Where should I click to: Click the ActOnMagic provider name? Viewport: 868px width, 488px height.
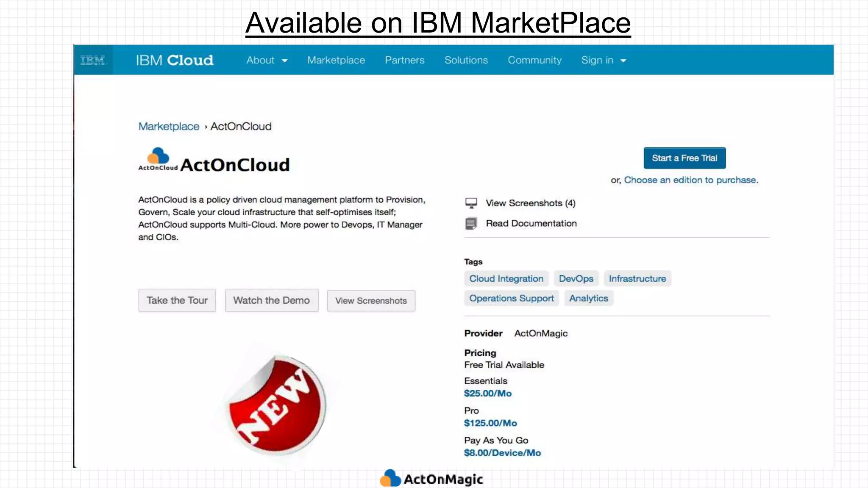click(541, 333)
